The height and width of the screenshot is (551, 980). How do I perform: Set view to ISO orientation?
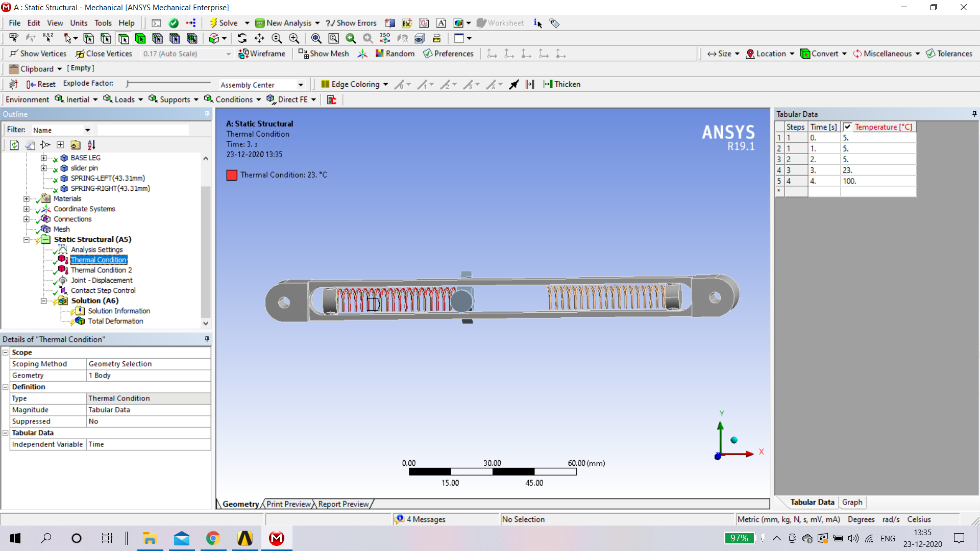[385, 38]
